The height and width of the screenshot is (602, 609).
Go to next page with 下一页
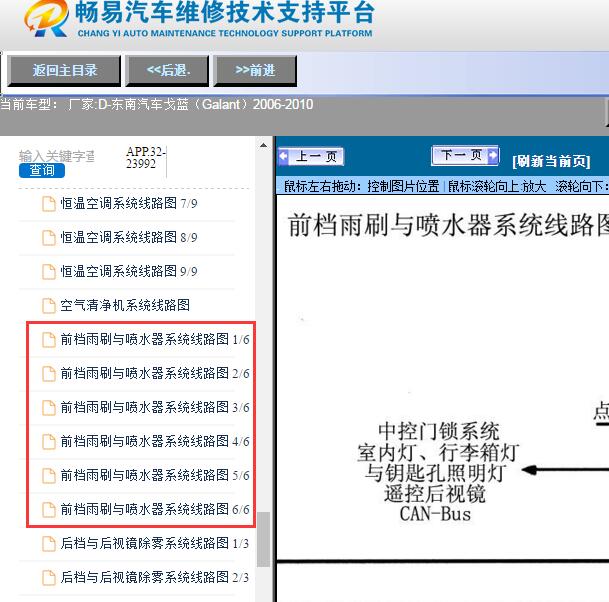tap(465, 156)
